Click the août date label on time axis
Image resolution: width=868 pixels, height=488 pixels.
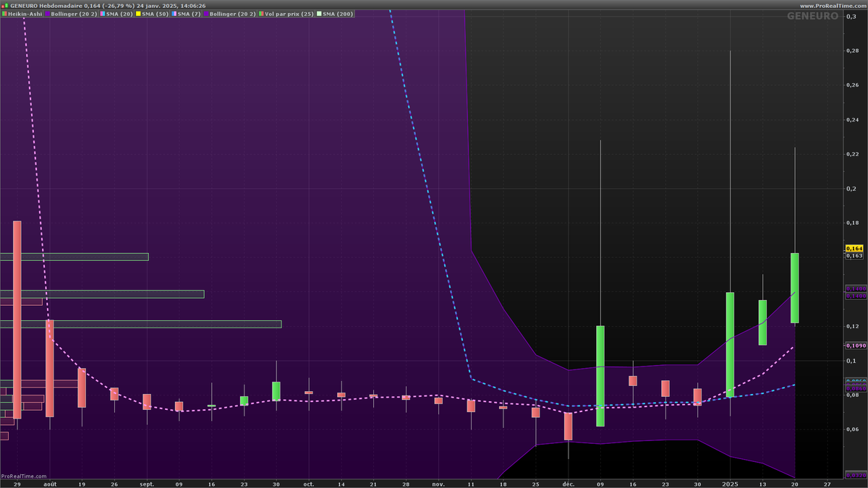[x=49, y=484]
